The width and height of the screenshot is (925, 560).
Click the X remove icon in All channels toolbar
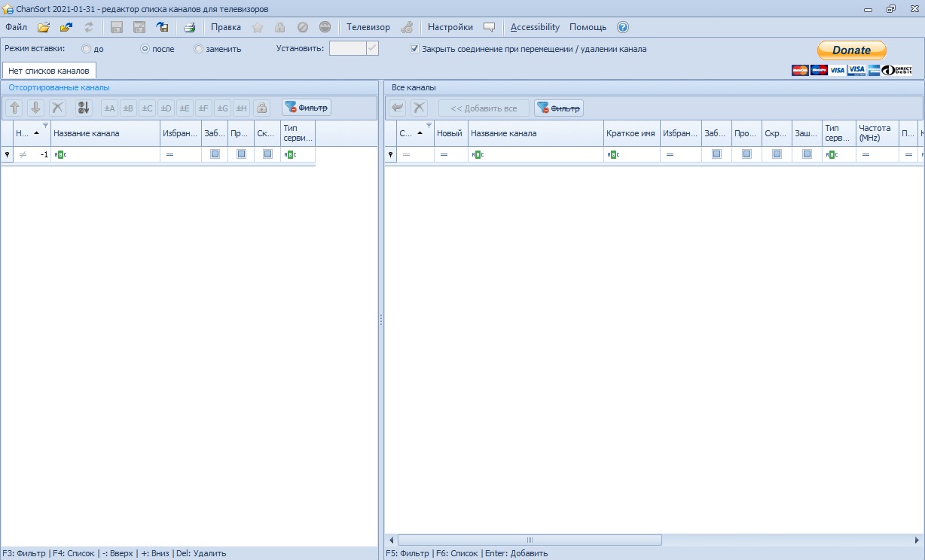420,108
